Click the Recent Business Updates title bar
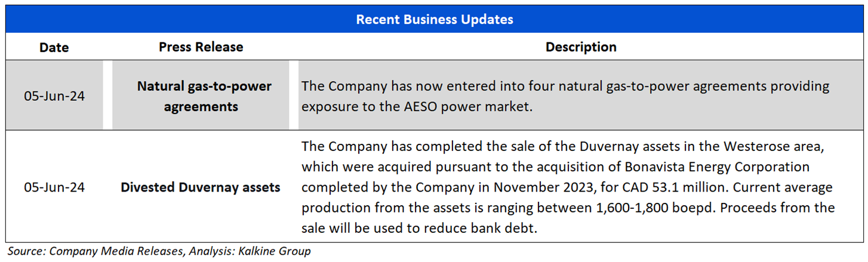Viewport: 868px width, 262px height. [x=434, y=19]
